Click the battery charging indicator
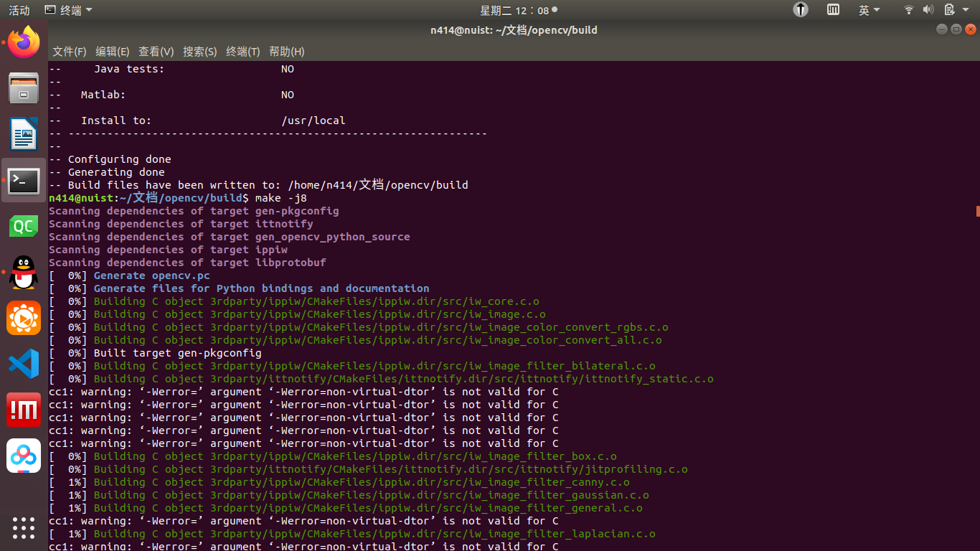This screenshot has height=551, width=980. tap(949, 10)
